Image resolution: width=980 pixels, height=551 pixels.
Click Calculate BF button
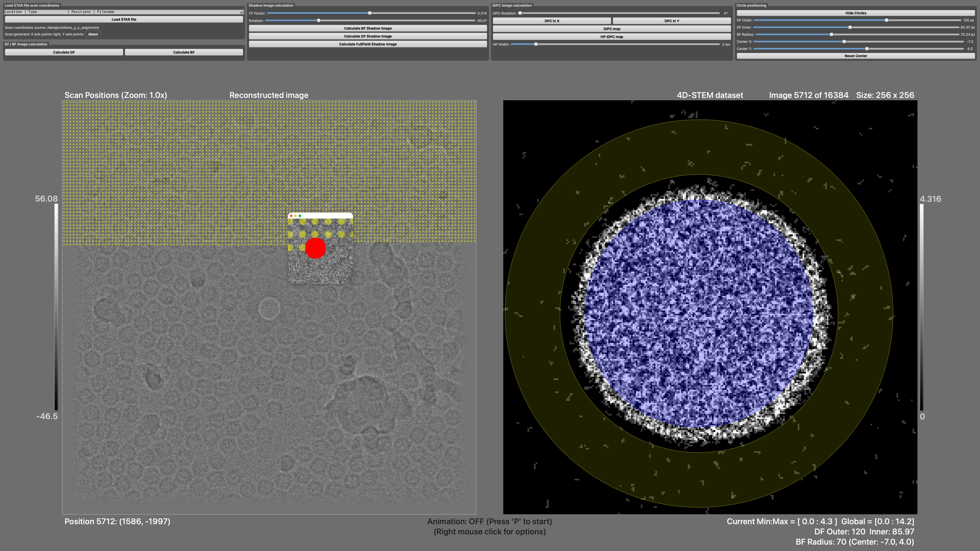coord(184,52)
